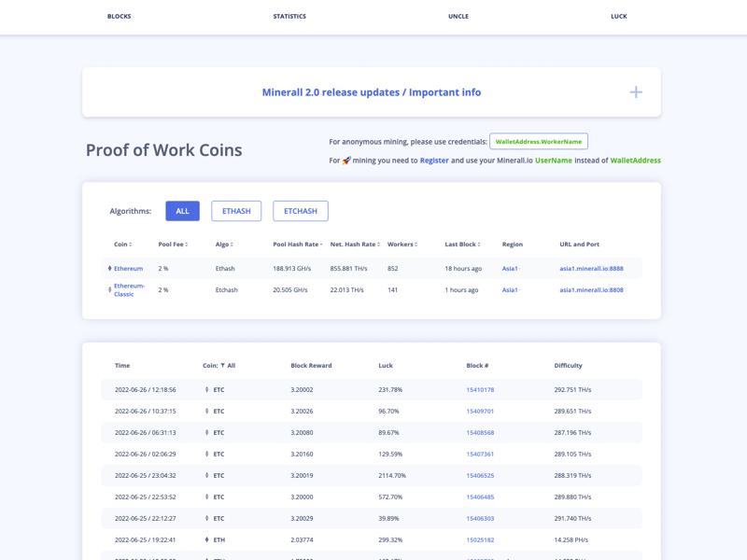Select the 188.913 GH/s pool hash rate
The height and width of the screenshot is (560, 747).
(x=291, y=269)
